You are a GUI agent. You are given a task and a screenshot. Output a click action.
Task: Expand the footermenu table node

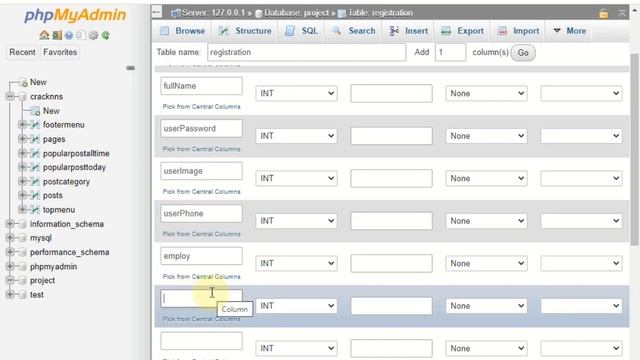tap(22, 125)
